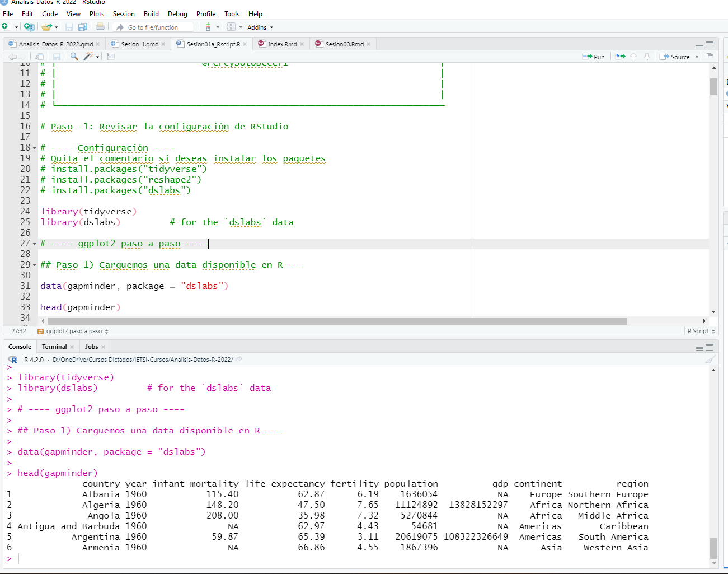
Task: Click the open file folder icon
Action: point(46,27)
